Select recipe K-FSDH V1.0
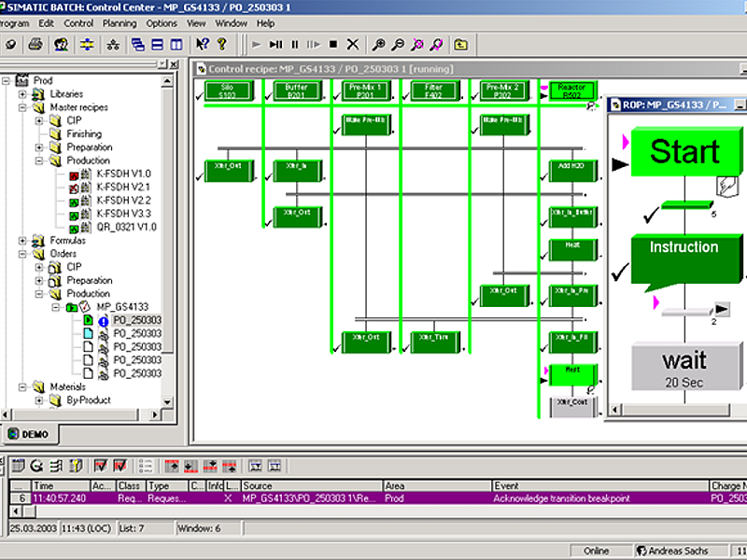Viewport: 747px width, 560px height. click(123, 174)
